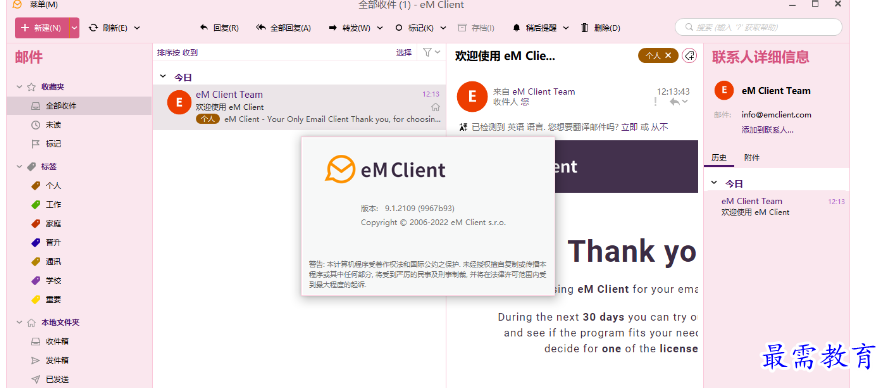Click the 删除(D) delete toolbar button
The width and height of the screenshot is (884, 388).
pyautogui.click(x=600, y=28)
